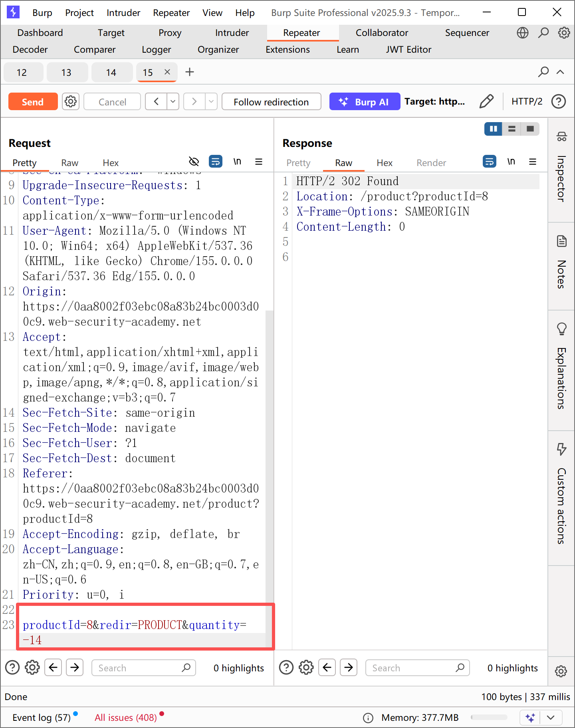Open request search settings gear
The image size is (575, 728).
32,667
